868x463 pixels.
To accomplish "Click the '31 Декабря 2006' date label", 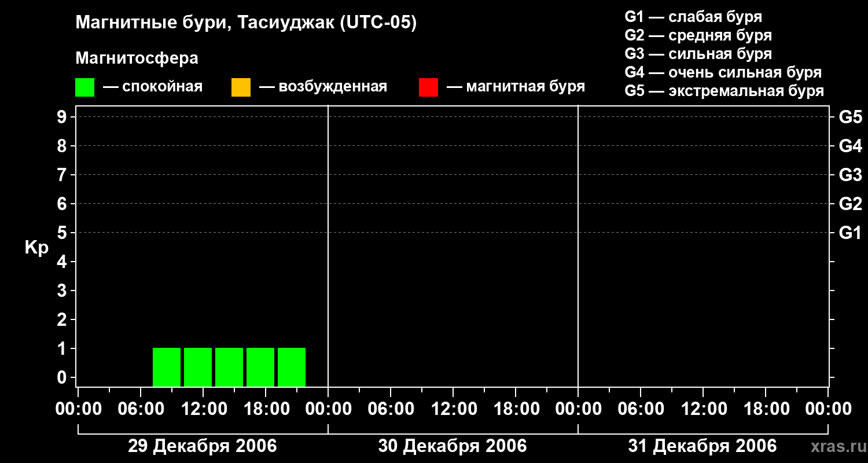I will (703, 446).
